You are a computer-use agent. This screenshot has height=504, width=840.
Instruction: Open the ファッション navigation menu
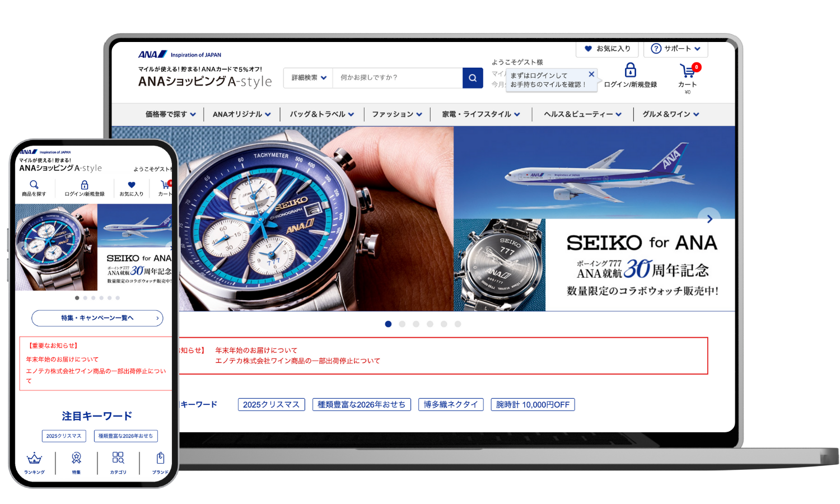click(397, 114)
